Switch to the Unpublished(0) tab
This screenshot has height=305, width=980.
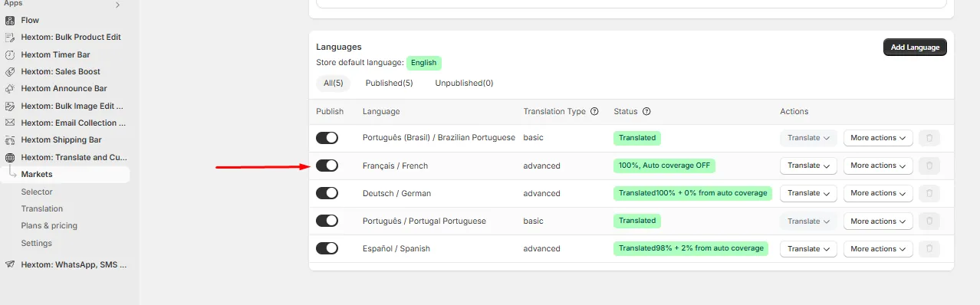(464, 83)
